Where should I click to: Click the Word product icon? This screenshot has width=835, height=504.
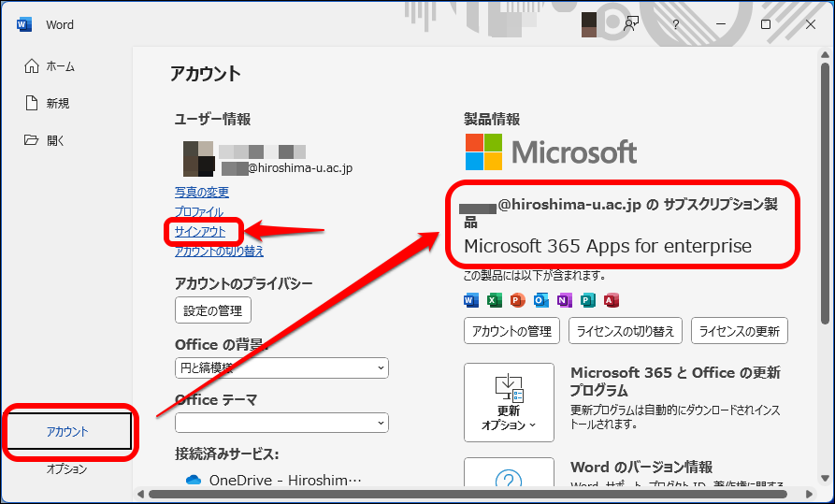pos(471,300)
